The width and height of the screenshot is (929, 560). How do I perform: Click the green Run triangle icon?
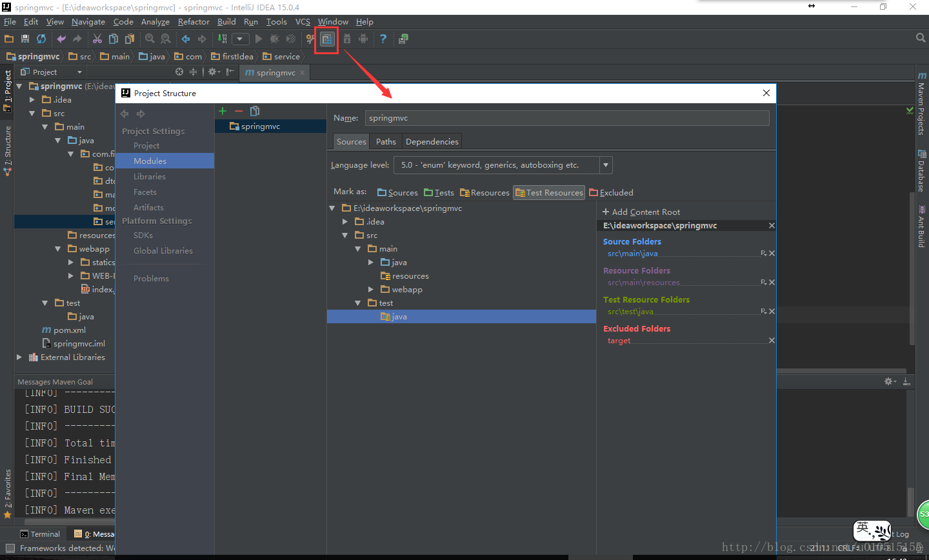click(259, 39)
